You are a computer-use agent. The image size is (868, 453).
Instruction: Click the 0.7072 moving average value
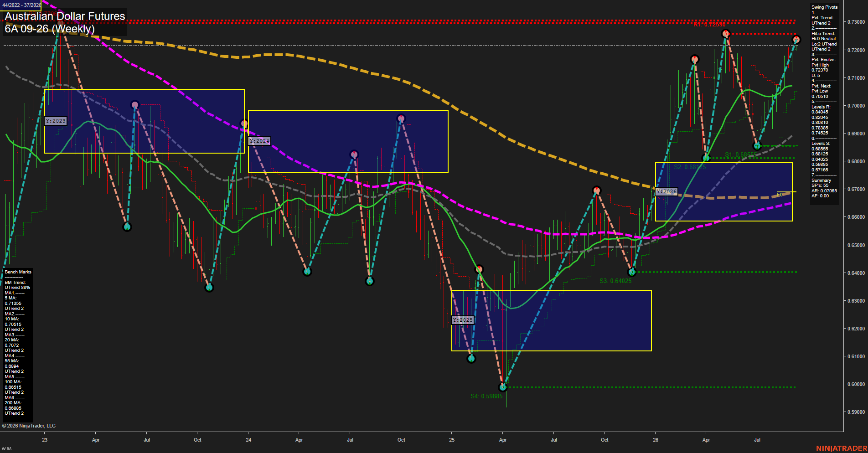pos(12,345)
